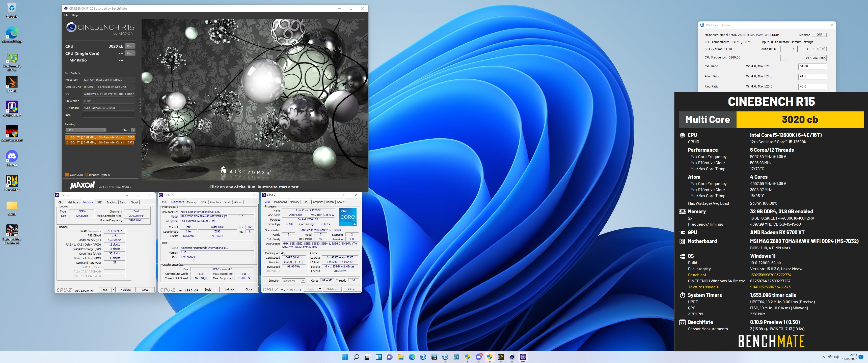Open the Superposition Benchmark desktop shortcut
Image resolution: width=868 pixels, height=363 pixels.
(x=12, y=234)
